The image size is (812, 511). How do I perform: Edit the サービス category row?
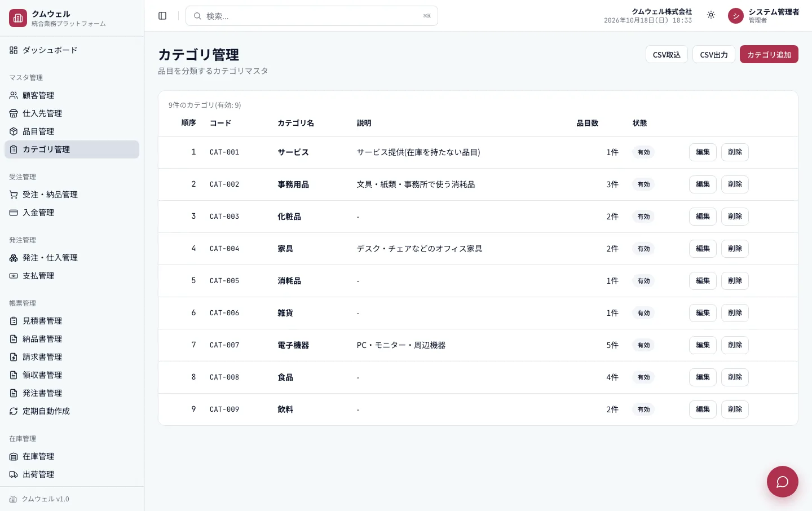(x=703, y=152)
